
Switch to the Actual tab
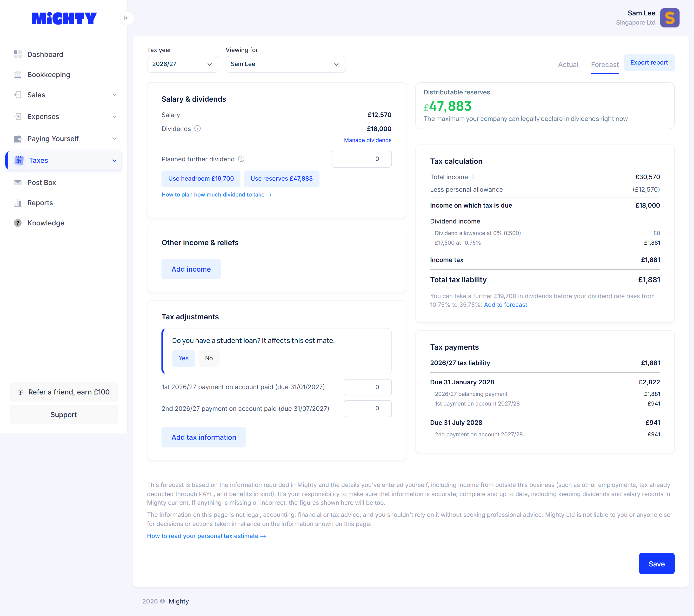point(568,65)
